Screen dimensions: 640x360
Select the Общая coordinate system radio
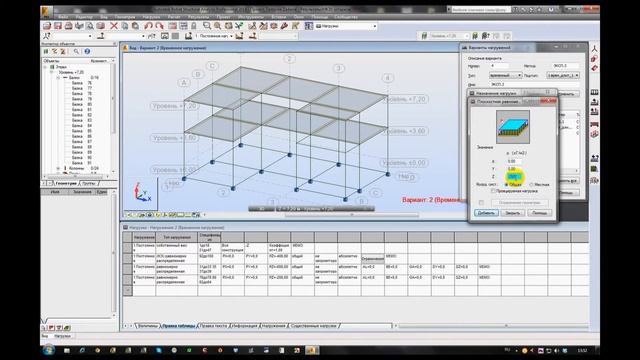tap(507, 184)
